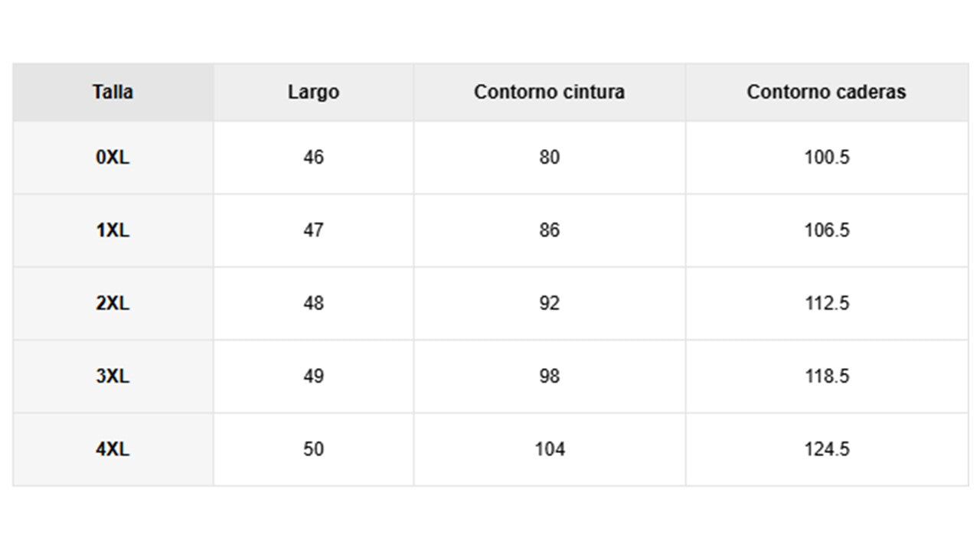Click the 4XL size row label

coord(113,449)
